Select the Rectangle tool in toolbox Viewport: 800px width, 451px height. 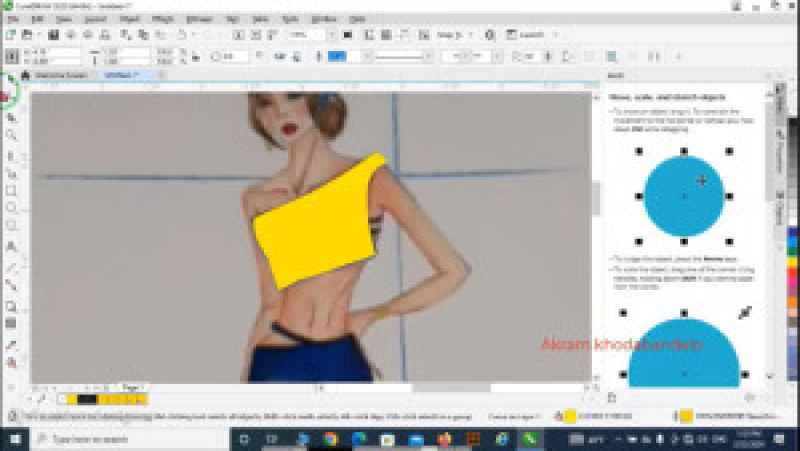(x=11, y=191)
